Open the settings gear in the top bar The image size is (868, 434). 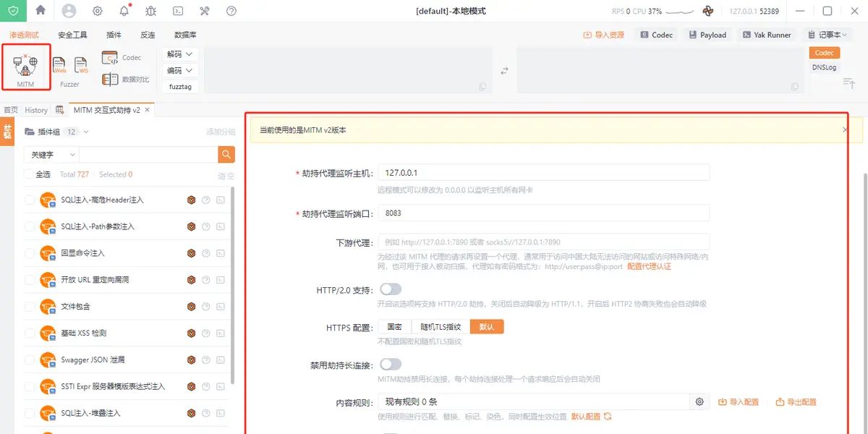pos(97,10)
